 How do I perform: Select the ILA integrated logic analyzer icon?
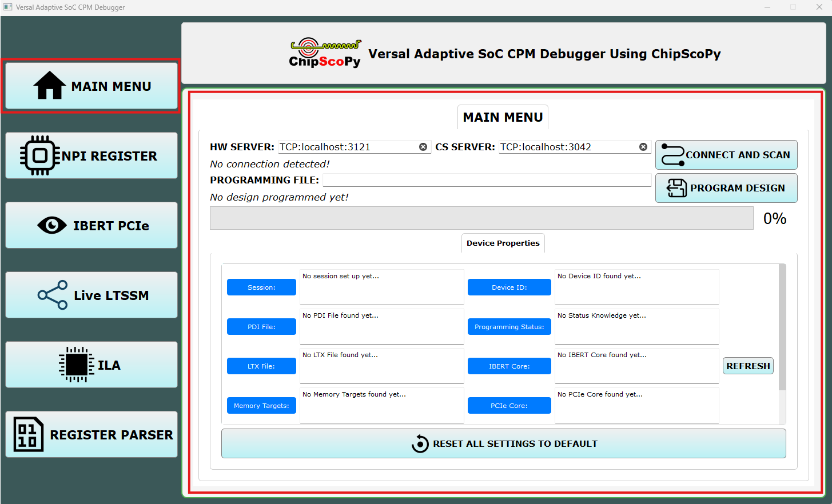click(x=76, y=364)
